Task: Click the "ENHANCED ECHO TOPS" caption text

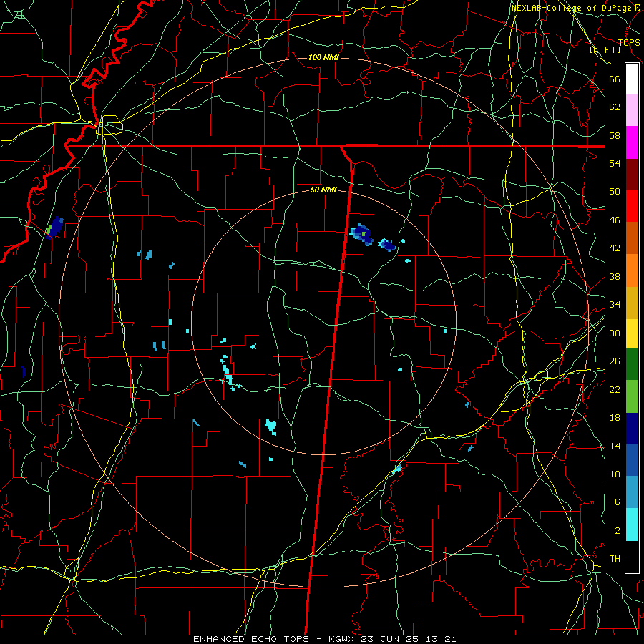Action: (251, 639)
